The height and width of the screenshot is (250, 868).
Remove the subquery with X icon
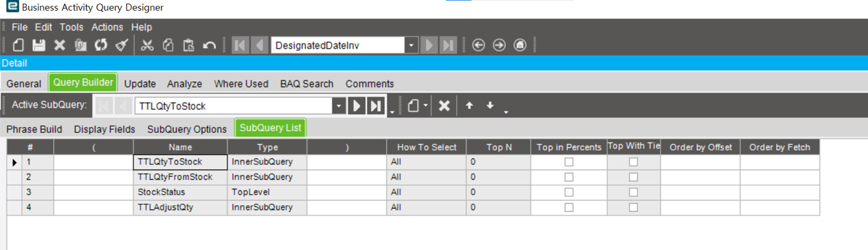444,106
